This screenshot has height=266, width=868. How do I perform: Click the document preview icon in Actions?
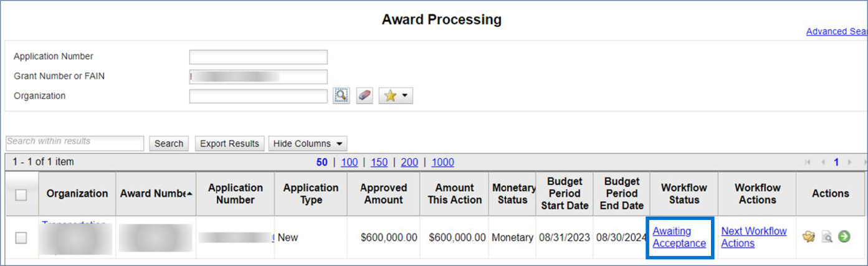tap(827, 237)
